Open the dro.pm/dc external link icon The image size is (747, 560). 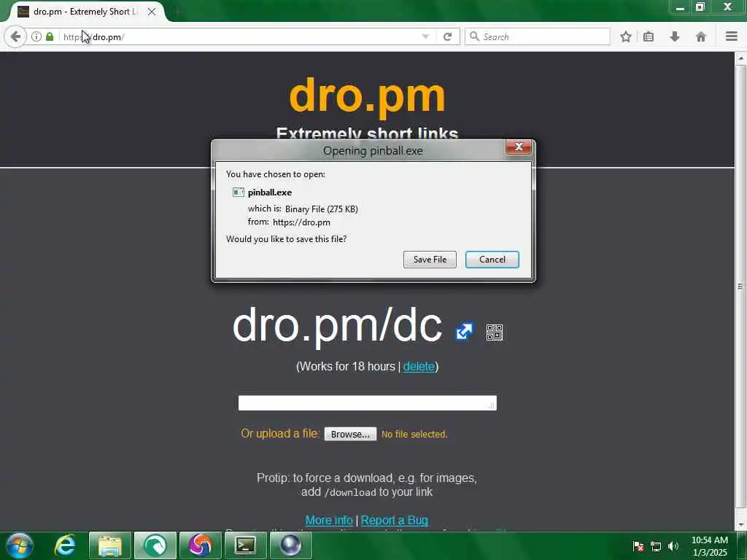tap(464, 332)
